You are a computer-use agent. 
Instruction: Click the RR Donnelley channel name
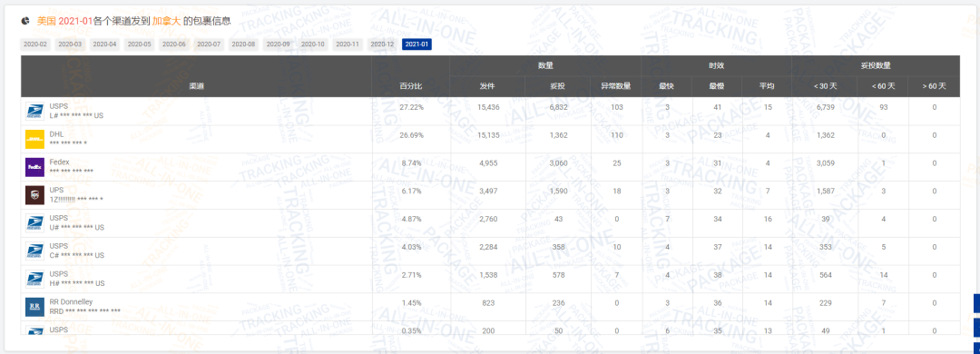coord(72,301)
